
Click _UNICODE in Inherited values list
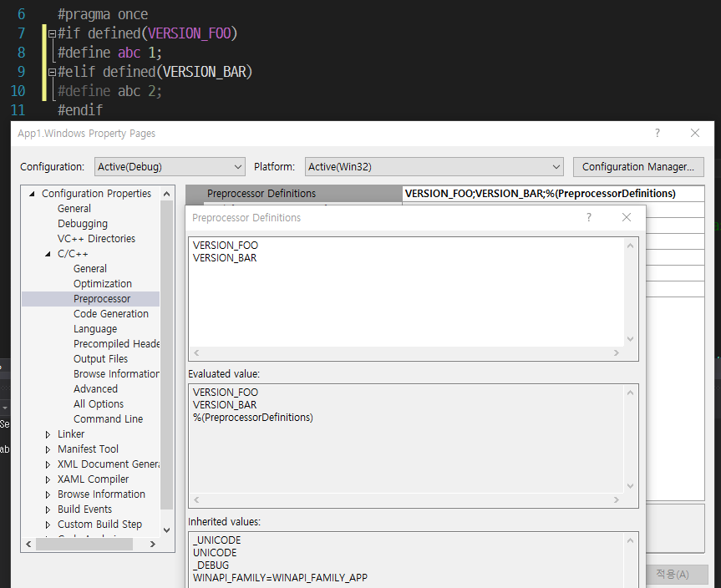point(216,540)
